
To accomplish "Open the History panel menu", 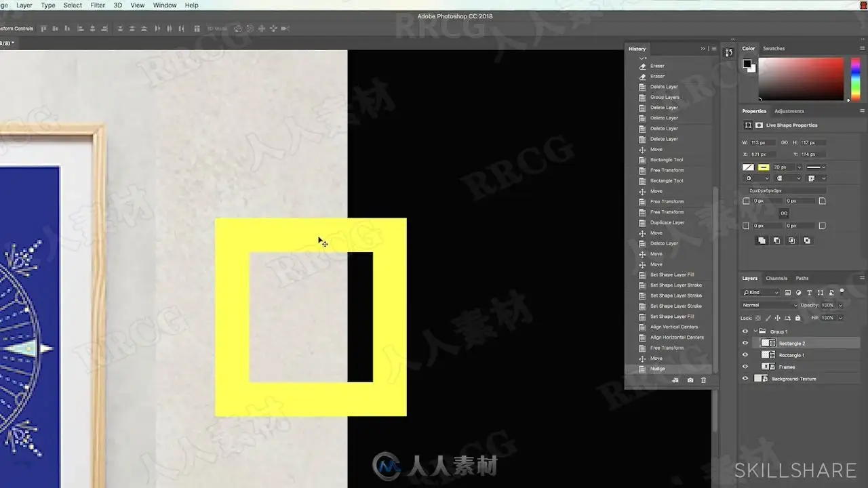I will (x=713, y=49).
